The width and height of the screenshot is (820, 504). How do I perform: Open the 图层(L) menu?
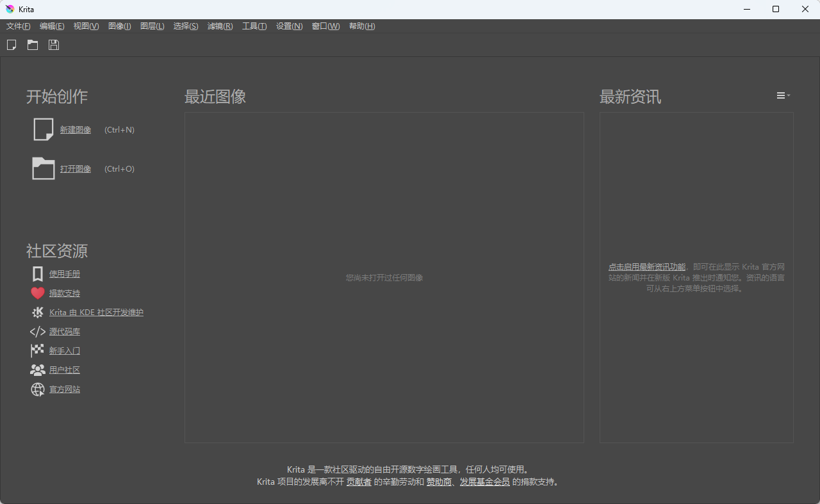pos(152,26)
